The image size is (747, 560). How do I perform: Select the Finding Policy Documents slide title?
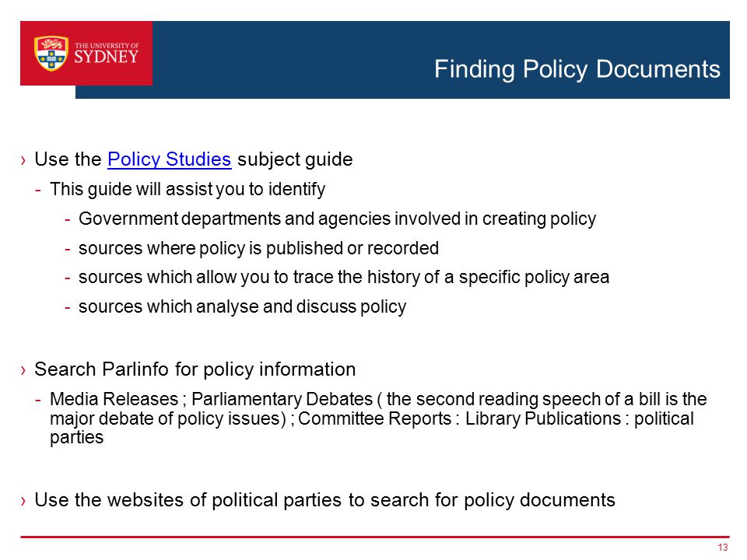(x=577, y=69)
